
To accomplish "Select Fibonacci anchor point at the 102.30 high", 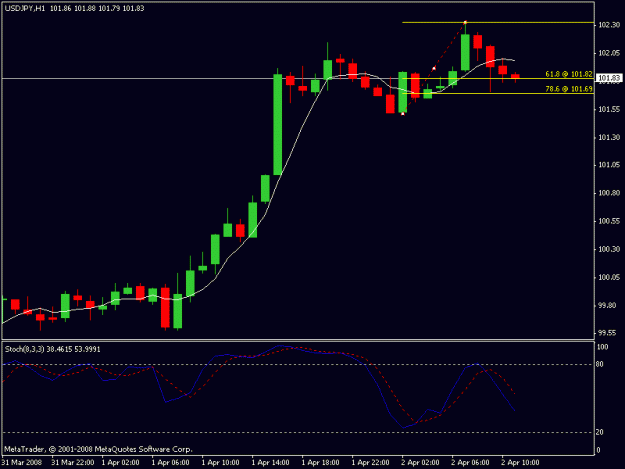I will coord(465,23).
